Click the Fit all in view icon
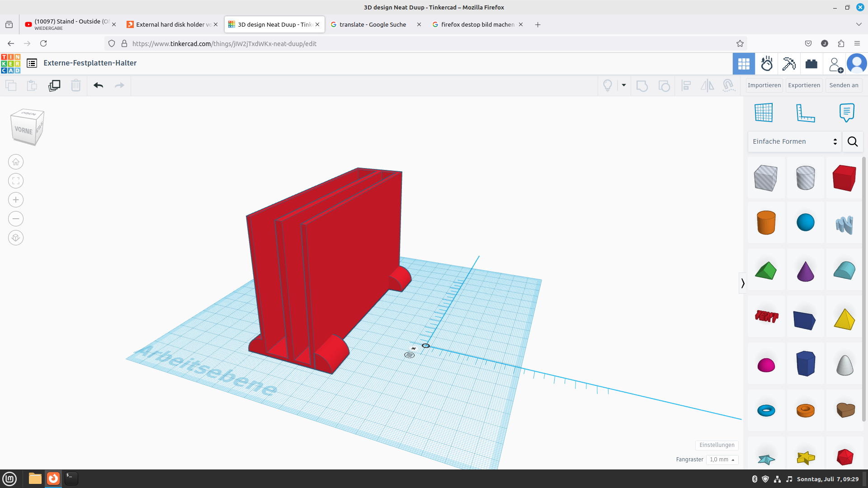This screenshot has height=488, width=868. 16,181
